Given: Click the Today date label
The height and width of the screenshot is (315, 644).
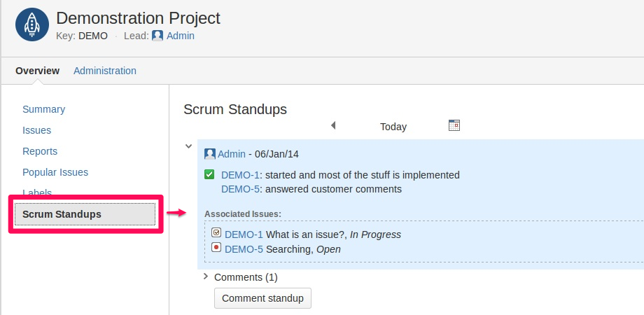Looking at the screenshot, I should tap(393, 127).
